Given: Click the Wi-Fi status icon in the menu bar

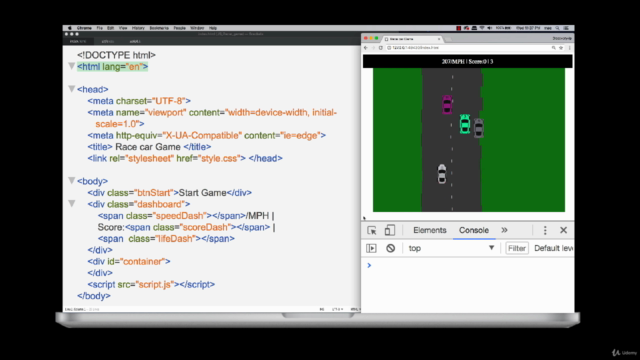Looking at the screenshot, I should 482,28.
